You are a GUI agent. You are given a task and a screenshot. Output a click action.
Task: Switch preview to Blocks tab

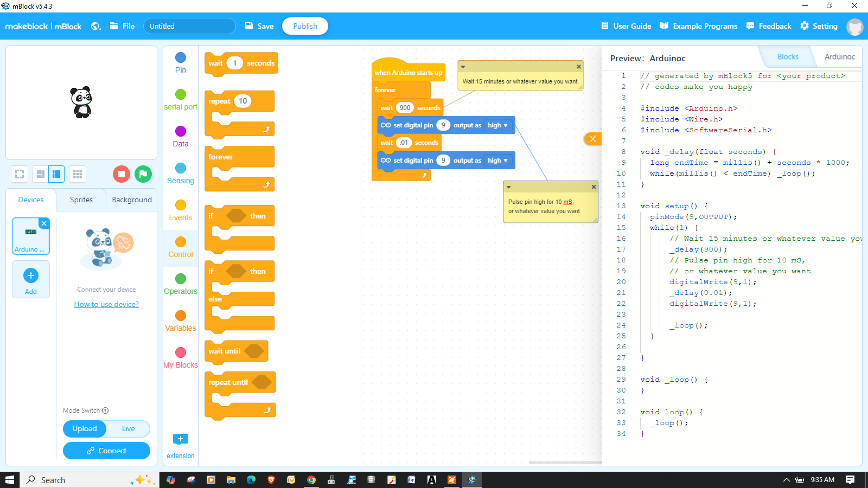788,56
